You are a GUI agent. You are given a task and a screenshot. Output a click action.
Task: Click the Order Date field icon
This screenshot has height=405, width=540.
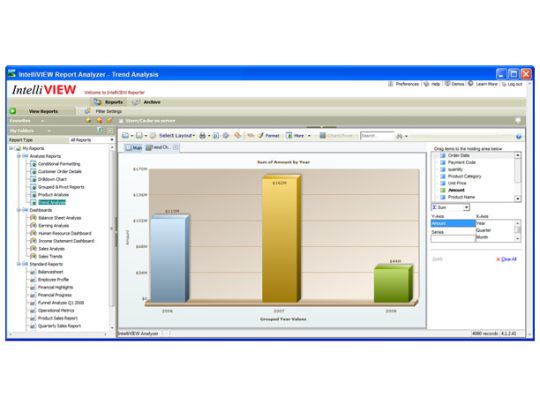pyautogui.click(x=443, y=155)
